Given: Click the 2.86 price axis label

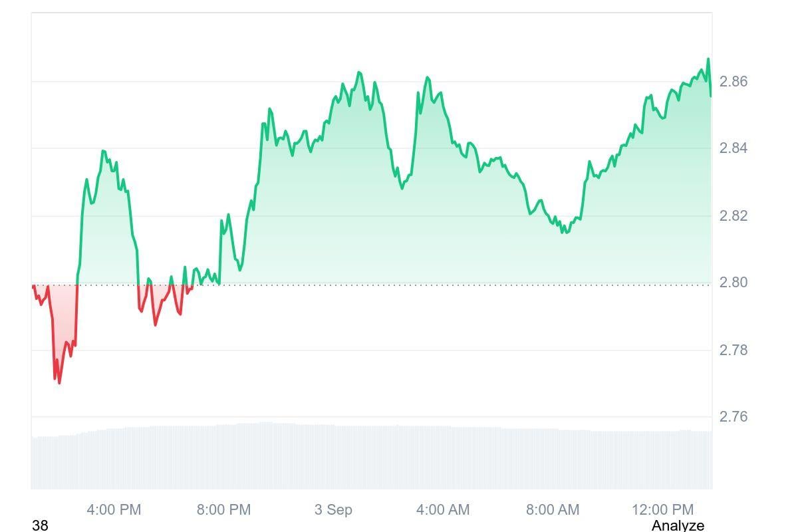Looking at the screenshot, I should [733, 82].
